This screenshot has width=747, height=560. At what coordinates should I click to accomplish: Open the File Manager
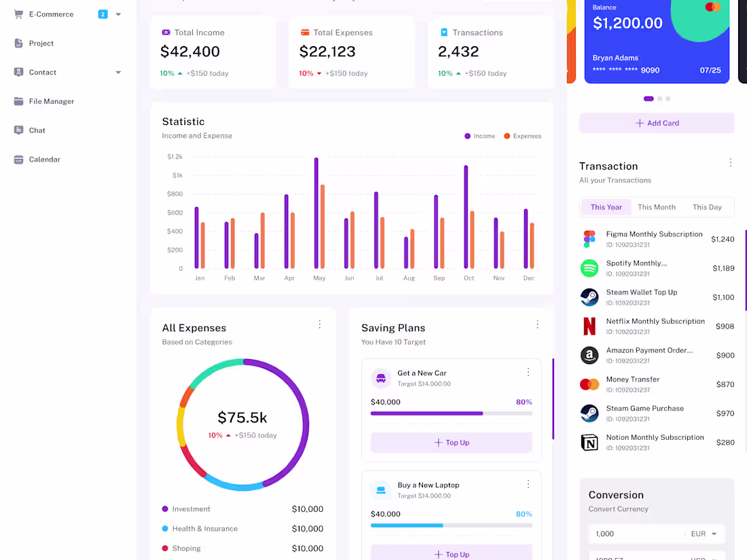[x=52, y=101]
